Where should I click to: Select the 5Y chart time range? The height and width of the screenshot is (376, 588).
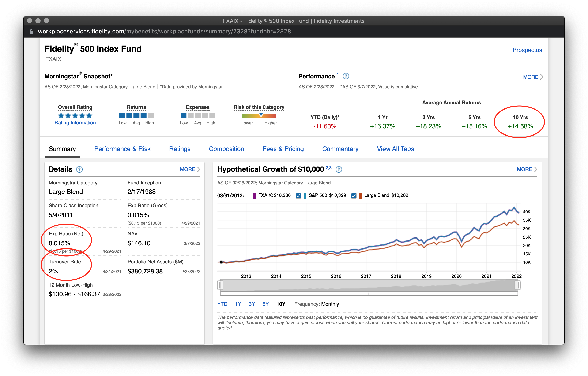click(x=265, y=304)
